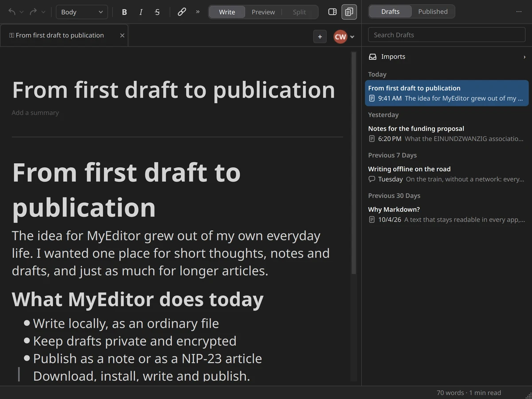Click article icon beside 10/4/26

click(372, 219)
